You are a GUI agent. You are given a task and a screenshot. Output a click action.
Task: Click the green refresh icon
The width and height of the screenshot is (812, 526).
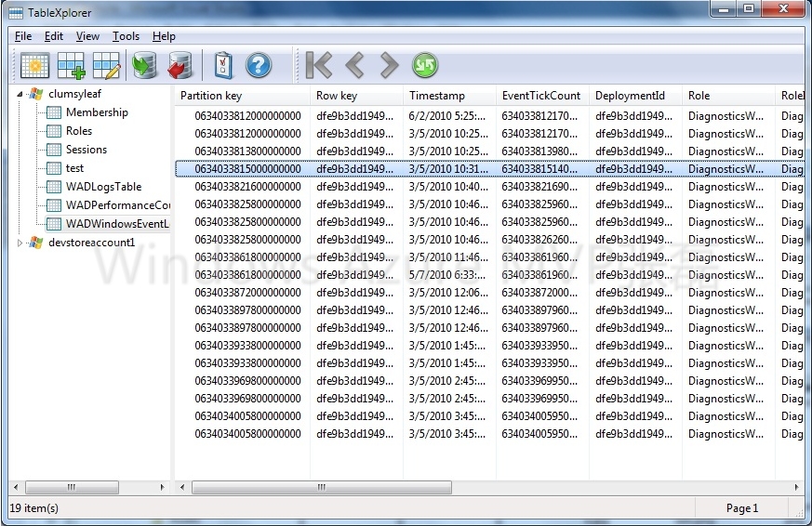pyautogui.click(x=425, y=65)
